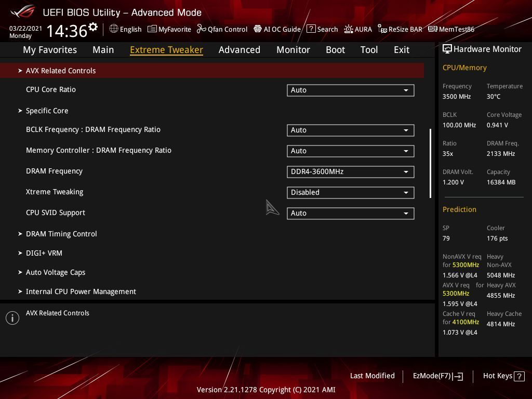
Task: Click the Xtreme Tweaking label
Action: coord(55,192)
